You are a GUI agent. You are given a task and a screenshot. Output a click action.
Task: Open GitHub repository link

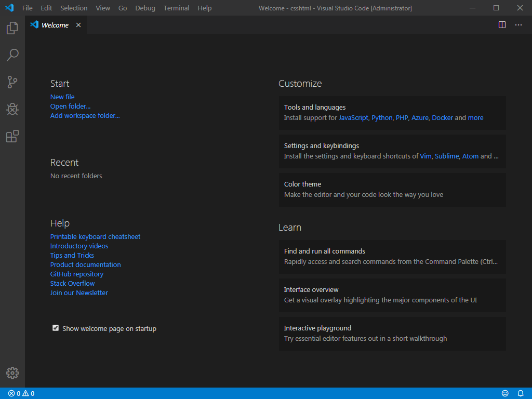[77, 274]
